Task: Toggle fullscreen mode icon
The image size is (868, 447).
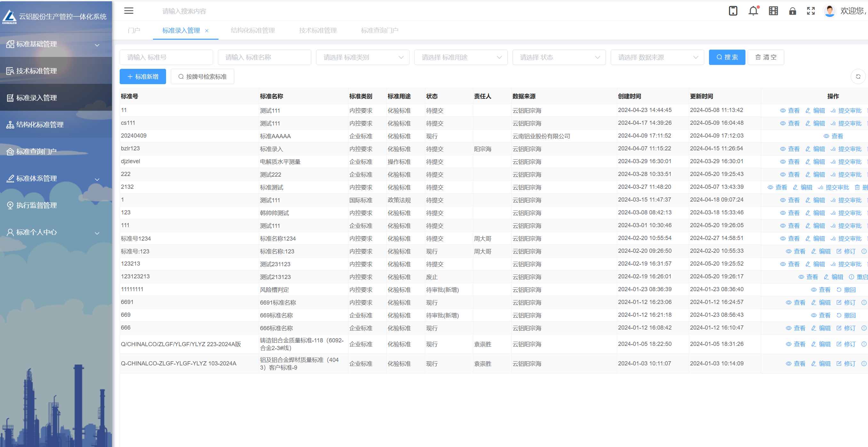Action: [811, 11]
